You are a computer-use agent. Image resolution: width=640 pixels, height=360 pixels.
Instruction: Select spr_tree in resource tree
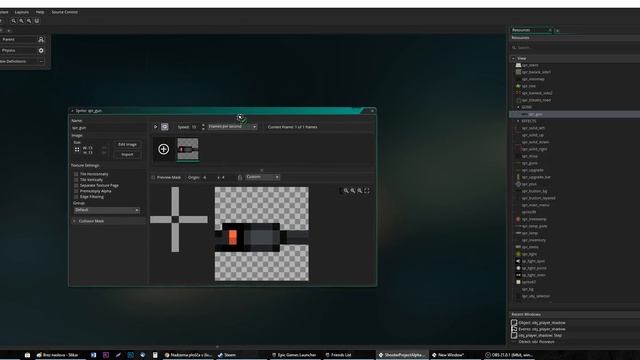pyautogui.click(x=529, y=86)
